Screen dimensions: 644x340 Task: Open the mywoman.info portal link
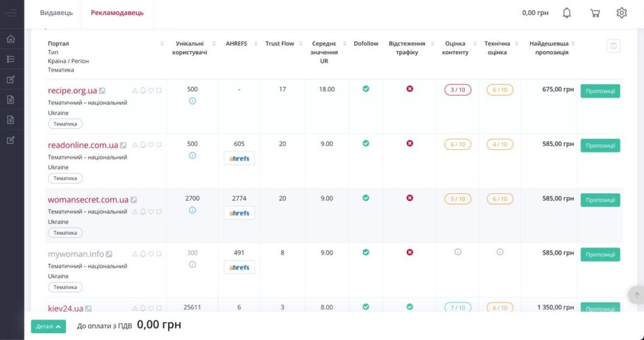coord(75,254)
